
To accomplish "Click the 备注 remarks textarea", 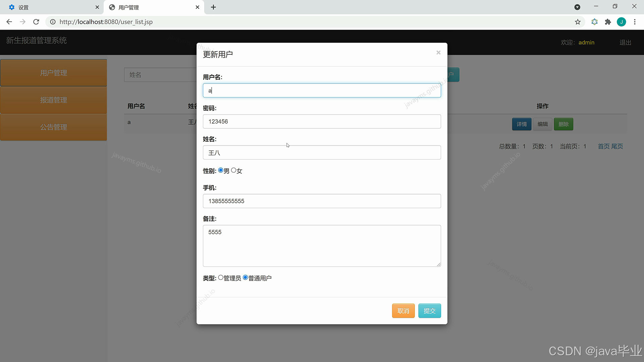I will coord(322,246).
